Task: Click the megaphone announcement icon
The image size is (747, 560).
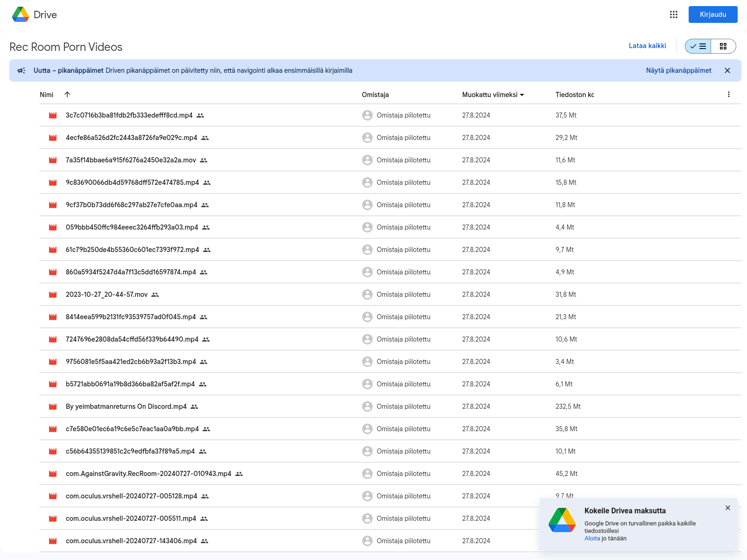Action: [21, 70]
